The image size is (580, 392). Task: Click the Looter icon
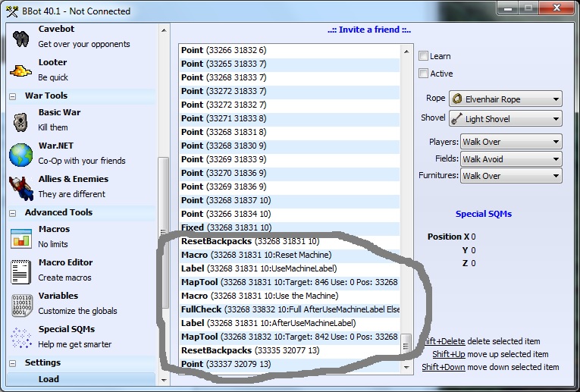pyautogui.click(x=20, y=71)
